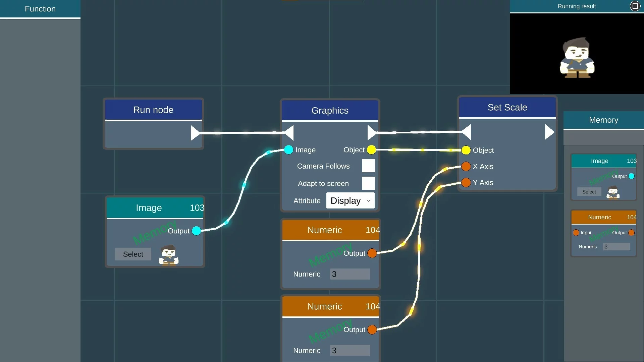Viewport: 644px width, 362px height.
Task: Click the Set Scale output flow arrow
Action: pos(549,132)
